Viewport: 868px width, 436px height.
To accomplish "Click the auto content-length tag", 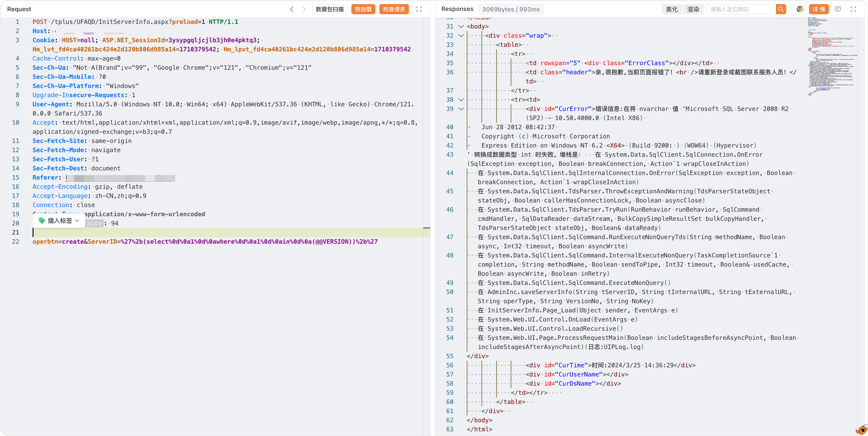I will [x=94, y=223].
